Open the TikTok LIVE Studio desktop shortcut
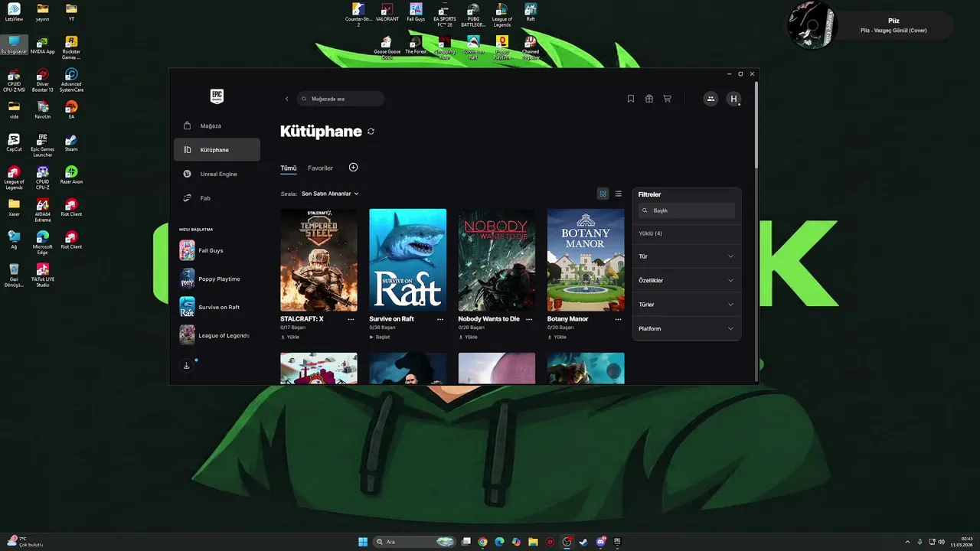 (43, 275)
